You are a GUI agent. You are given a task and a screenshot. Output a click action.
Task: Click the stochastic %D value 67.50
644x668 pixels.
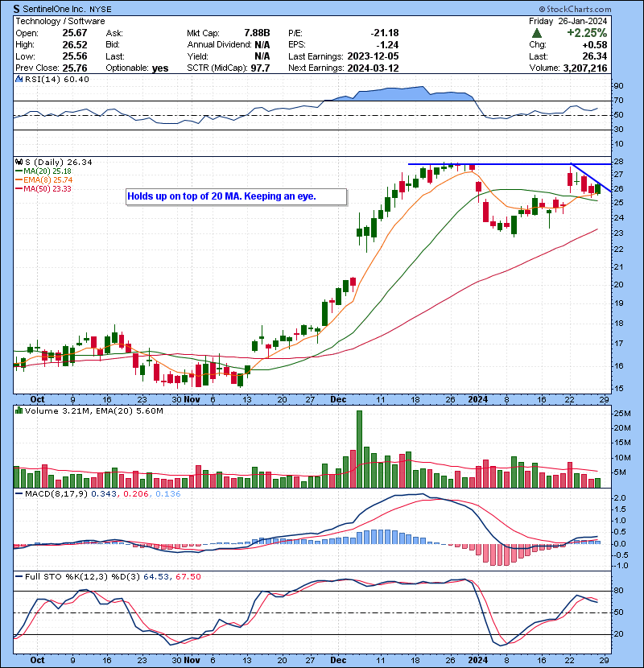pyautogui.click(x=188, y=576)
